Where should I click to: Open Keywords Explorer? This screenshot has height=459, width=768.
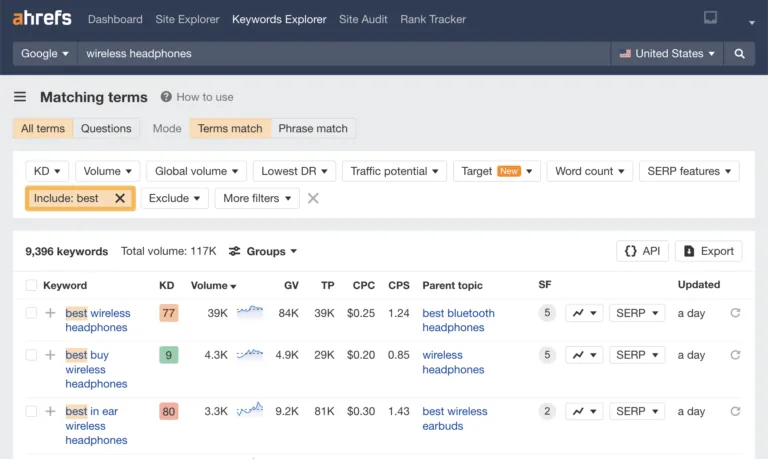279,19
